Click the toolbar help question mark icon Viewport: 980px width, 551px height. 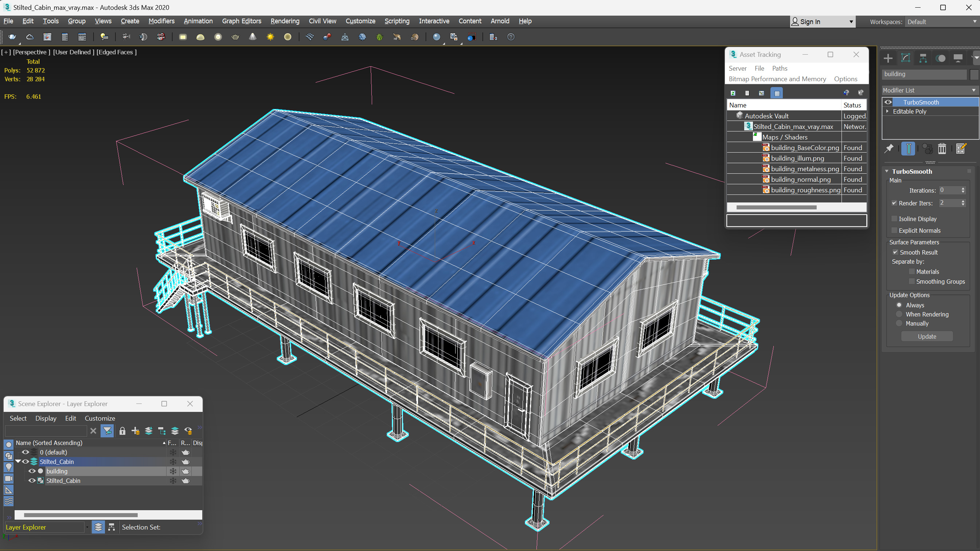click(x=511, y=37)
